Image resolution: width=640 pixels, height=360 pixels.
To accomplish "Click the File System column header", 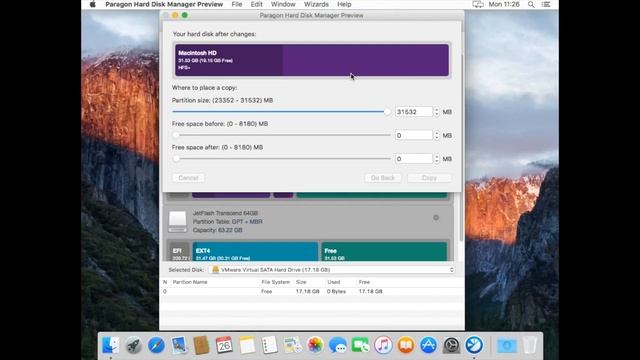I will pyautogui.click(x=276, y=282).
